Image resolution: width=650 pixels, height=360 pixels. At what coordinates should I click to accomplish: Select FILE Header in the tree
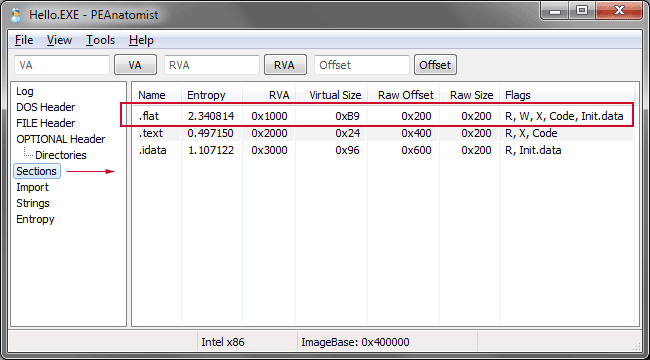coord(46,123)
